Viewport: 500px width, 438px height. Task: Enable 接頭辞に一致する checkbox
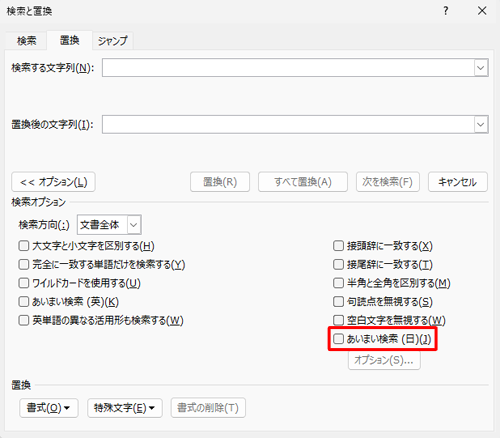click(x=338, y=246)
